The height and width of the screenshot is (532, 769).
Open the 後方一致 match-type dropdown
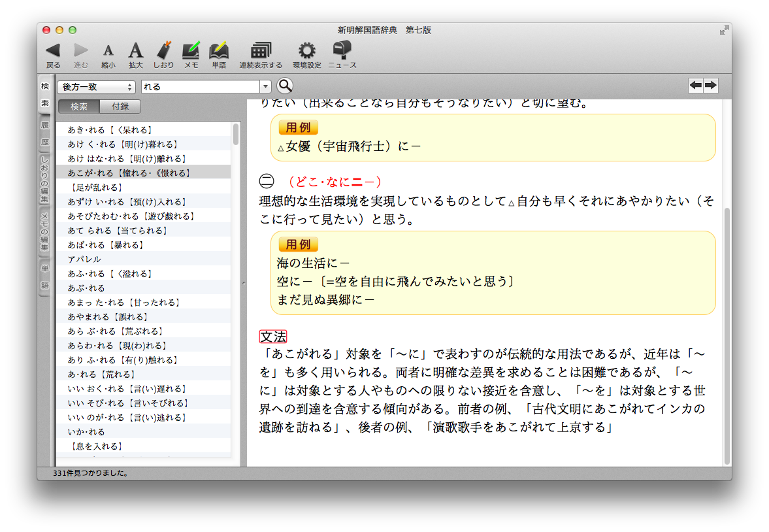coord(96,87)
